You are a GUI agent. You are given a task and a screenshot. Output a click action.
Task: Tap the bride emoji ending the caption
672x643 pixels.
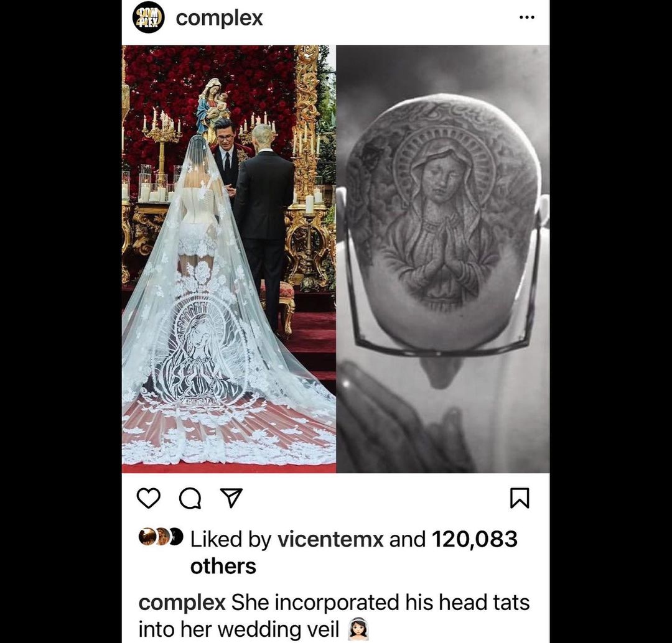point(358,629)
